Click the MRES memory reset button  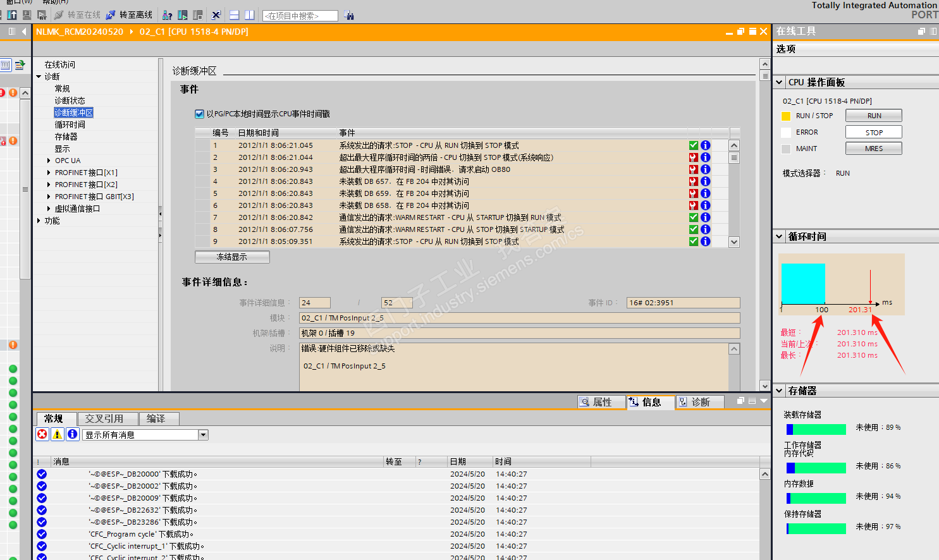pos(874,149)
